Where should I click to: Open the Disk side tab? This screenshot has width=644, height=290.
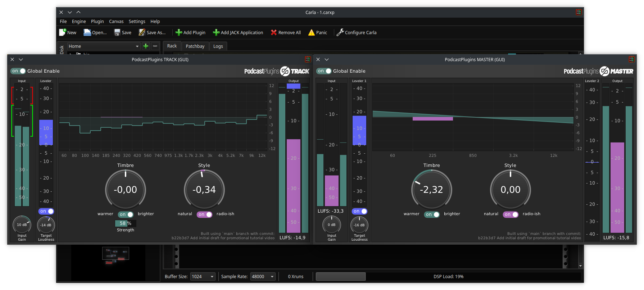pos(62,49)
